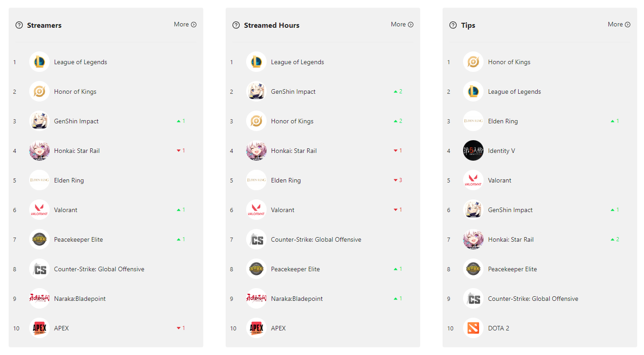
Task: Click Identity V game icon in Tips
Action: tap(473, 151)
